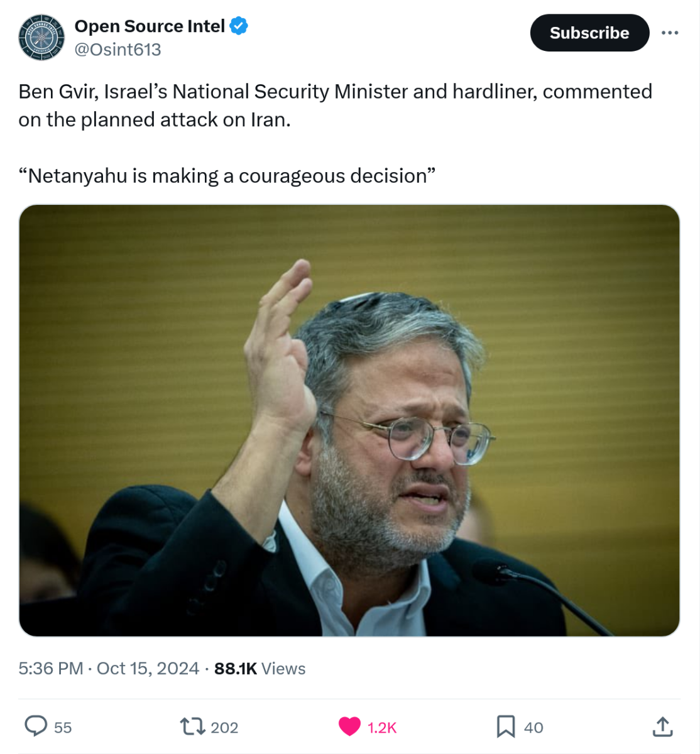Open the 5:36 PM Oct 15, 2024 timestamp
The height and width of the screenshot is (754, 700).
[x=109, y=669]
